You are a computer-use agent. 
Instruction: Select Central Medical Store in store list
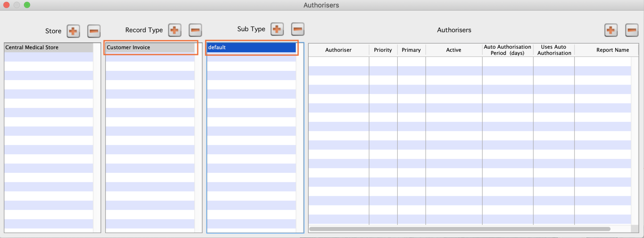48,47
